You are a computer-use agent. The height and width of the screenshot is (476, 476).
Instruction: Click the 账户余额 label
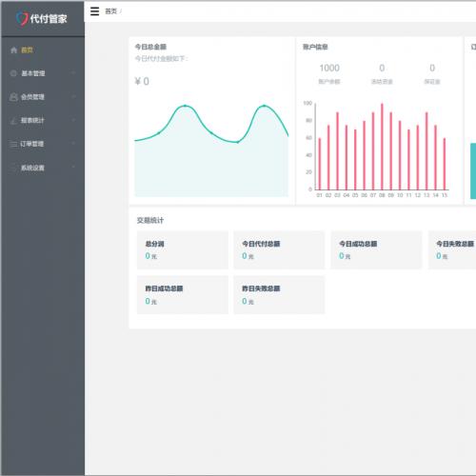pos(329,82)
